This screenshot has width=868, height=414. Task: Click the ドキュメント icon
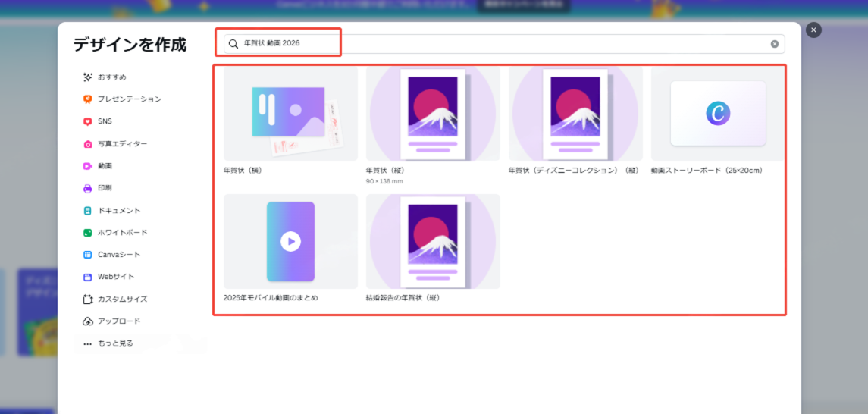tap(87, 210)
